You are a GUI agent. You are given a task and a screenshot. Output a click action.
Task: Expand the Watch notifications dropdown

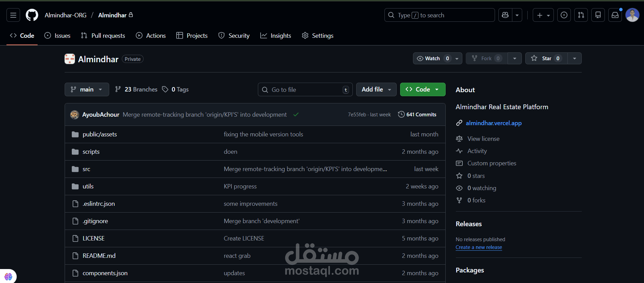coord(437,59)
